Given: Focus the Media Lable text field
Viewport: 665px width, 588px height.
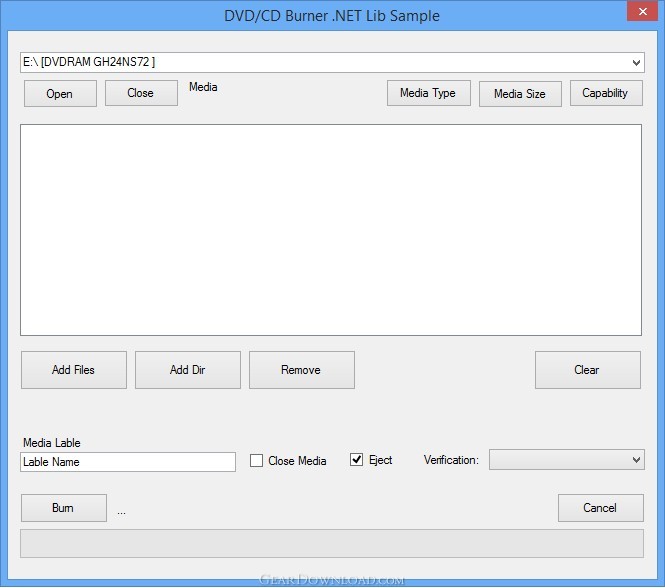Looking at the screenshot, I should (x=128, y=462).
